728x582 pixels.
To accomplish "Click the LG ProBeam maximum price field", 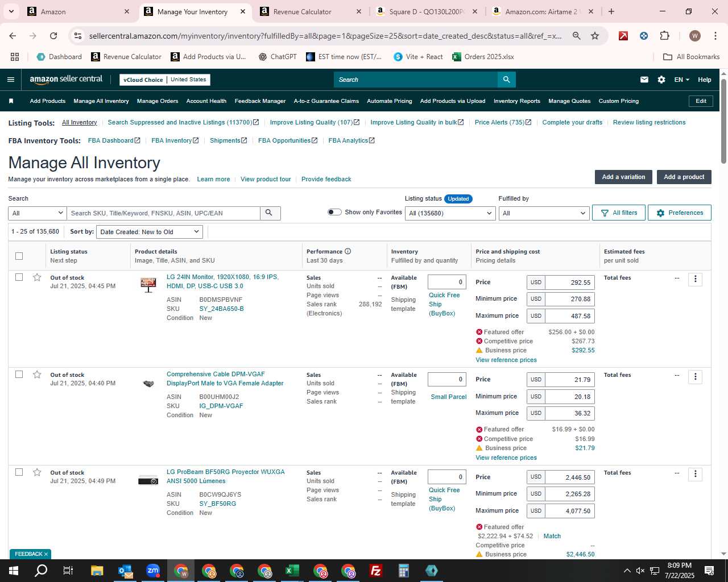I will (569, 511).
